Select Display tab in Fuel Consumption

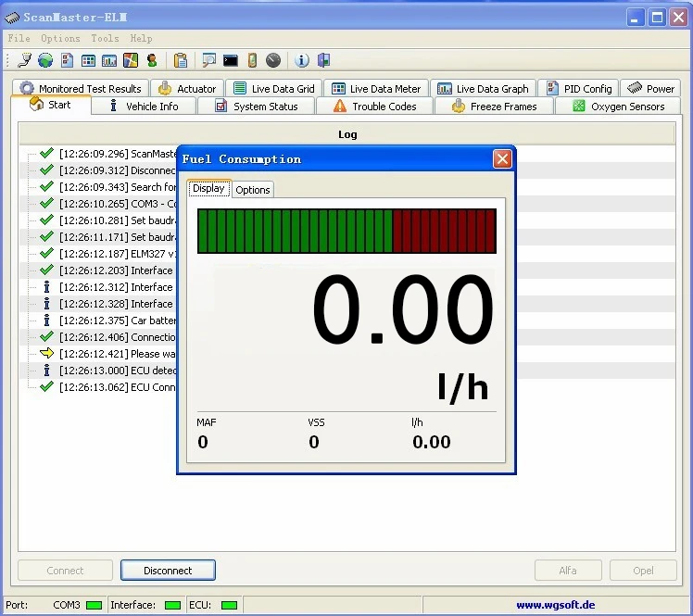pyautogui.click(x=208, y=188)
